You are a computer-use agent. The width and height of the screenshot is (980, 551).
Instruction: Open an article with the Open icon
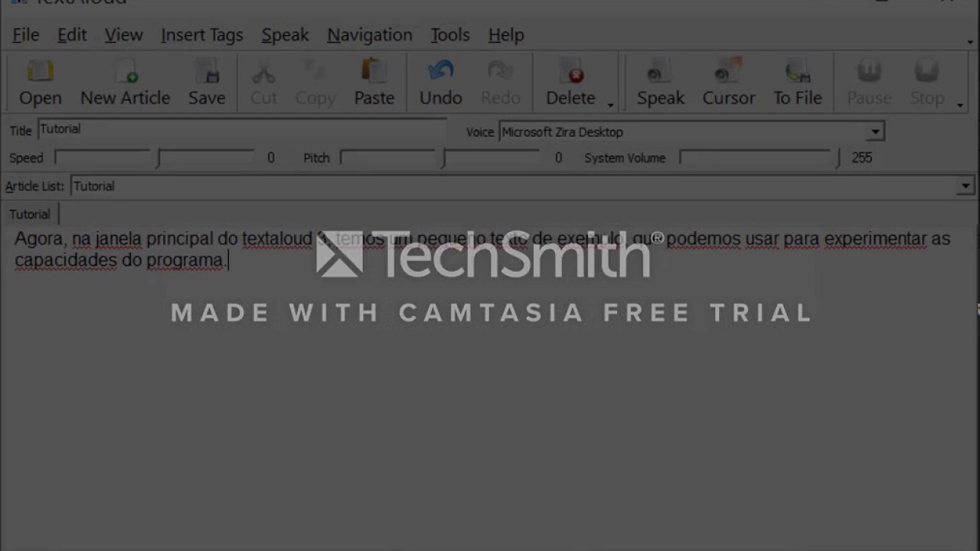coord(40,83)
